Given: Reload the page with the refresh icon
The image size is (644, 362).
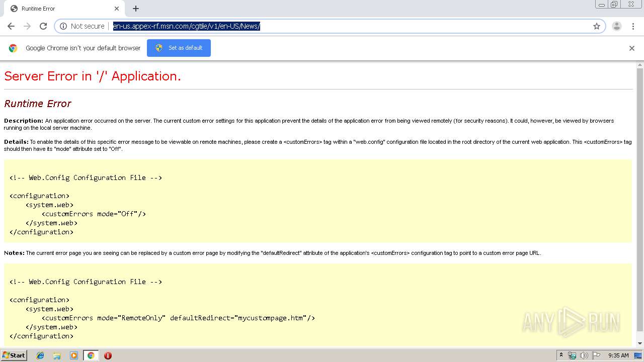Looking at the screenshot, I should (x=43, y=26).
